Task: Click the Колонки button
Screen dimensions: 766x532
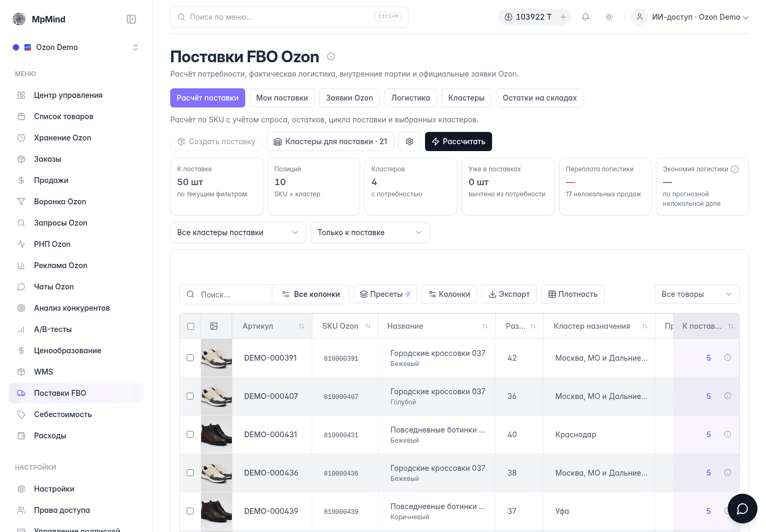Action: 449,294
